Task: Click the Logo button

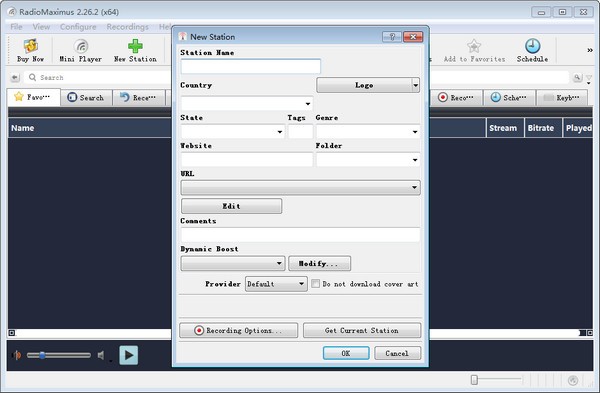Action: [x=364, y=85]
